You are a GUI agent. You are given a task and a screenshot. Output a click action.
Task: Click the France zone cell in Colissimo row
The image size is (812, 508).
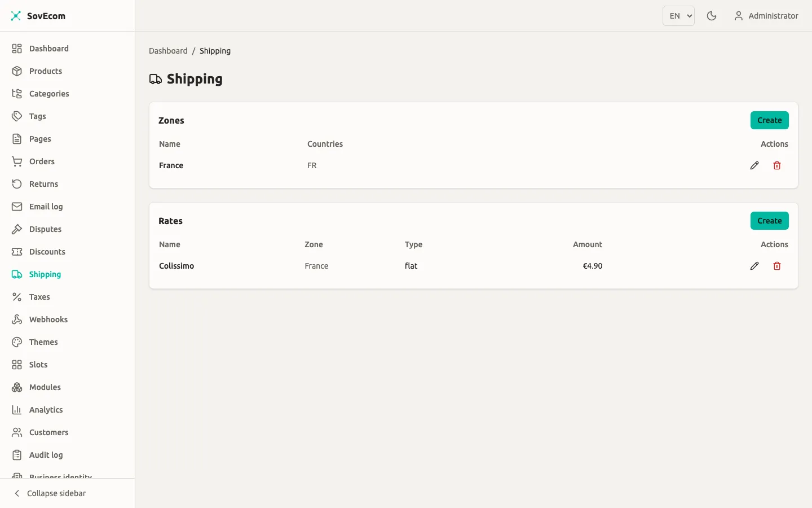[316, 266]
